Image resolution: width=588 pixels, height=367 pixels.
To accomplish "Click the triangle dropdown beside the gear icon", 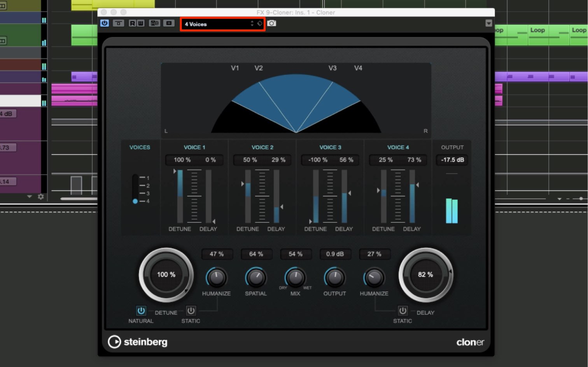I will (x=30, y=197).
